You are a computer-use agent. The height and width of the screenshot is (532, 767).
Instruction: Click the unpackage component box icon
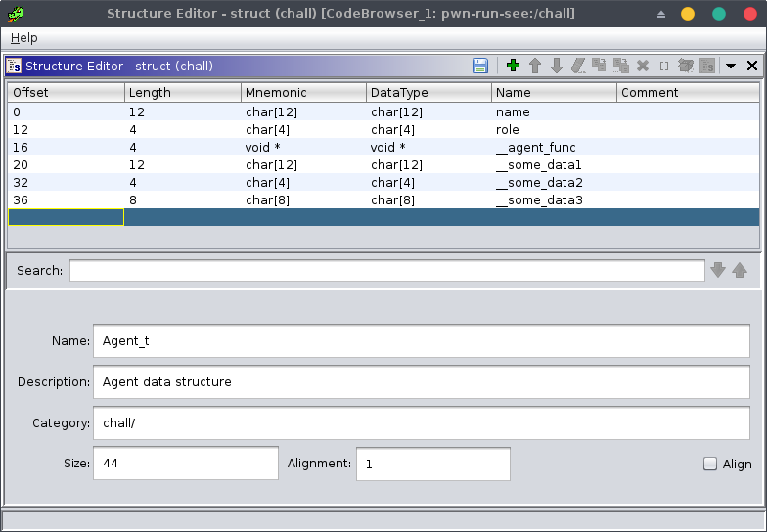click(x=686, y=66)
